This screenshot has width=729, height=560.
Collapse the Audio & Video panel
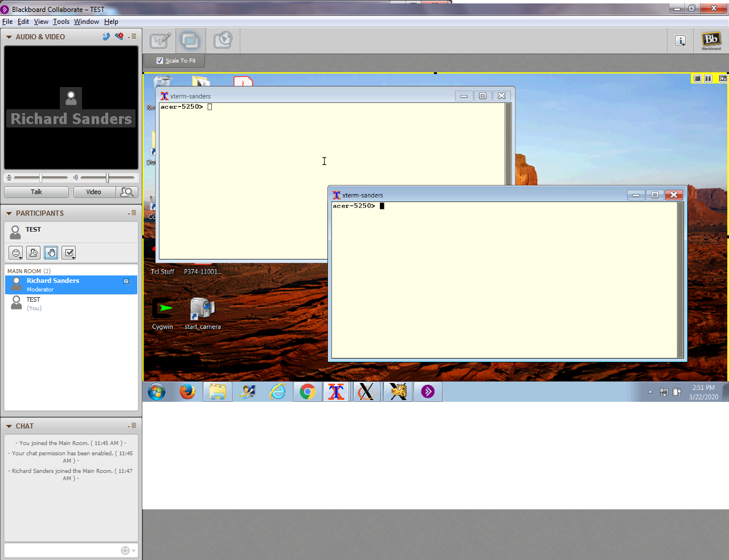pos(9,37)
